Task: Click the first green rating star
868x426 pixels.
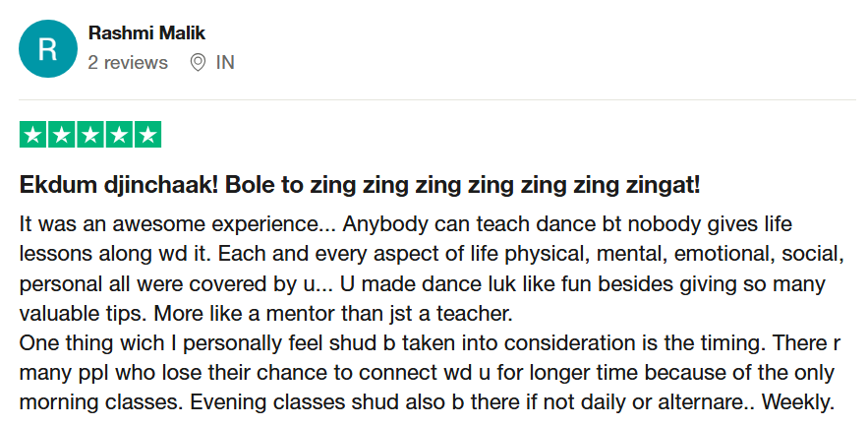Action: point(33,135)
